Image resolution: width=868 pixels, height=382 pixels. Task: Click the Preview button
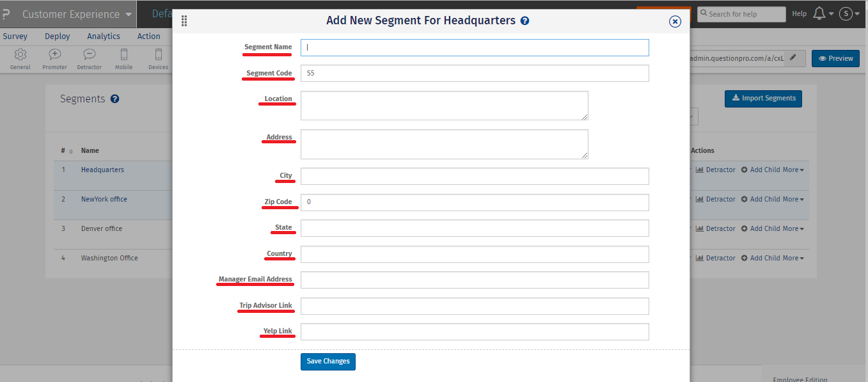835,58
